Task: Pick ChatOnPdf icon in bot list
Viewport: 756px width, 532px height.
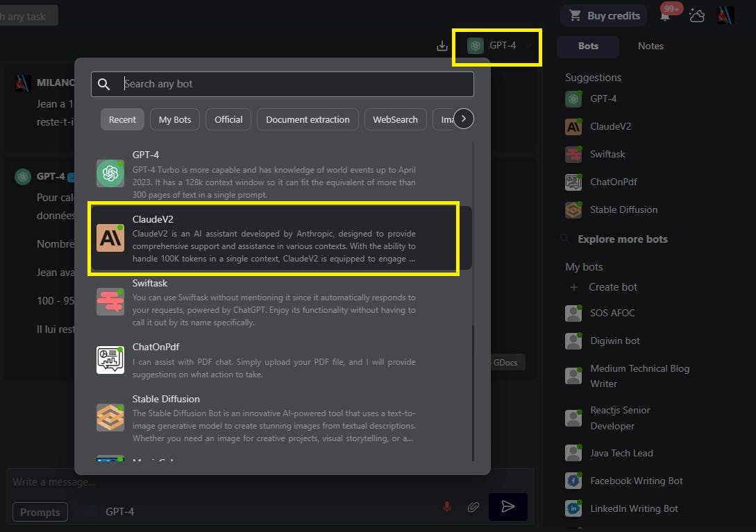Action: (110, 360)
